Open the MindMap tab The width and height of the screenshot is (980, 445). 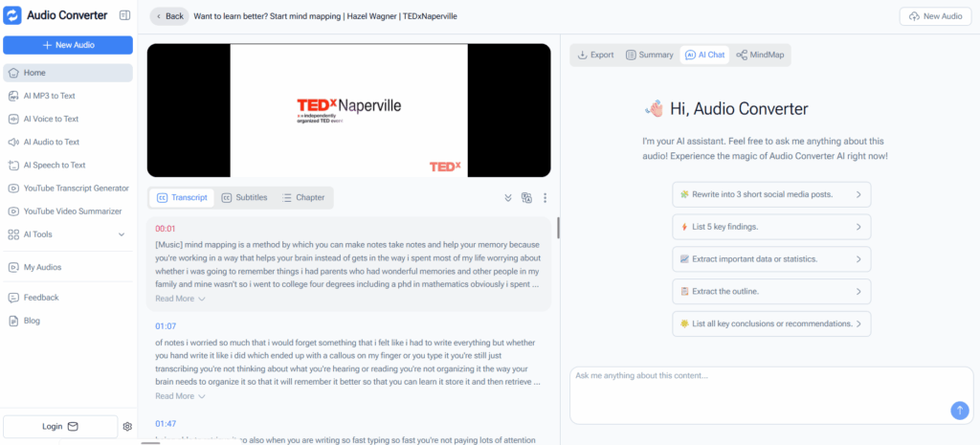pos(760,55)
